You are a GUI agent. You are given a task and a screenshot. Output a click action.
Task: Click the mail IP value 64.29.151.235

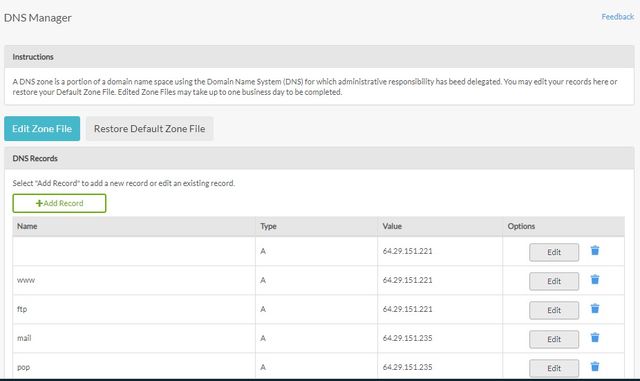point(407,338)
